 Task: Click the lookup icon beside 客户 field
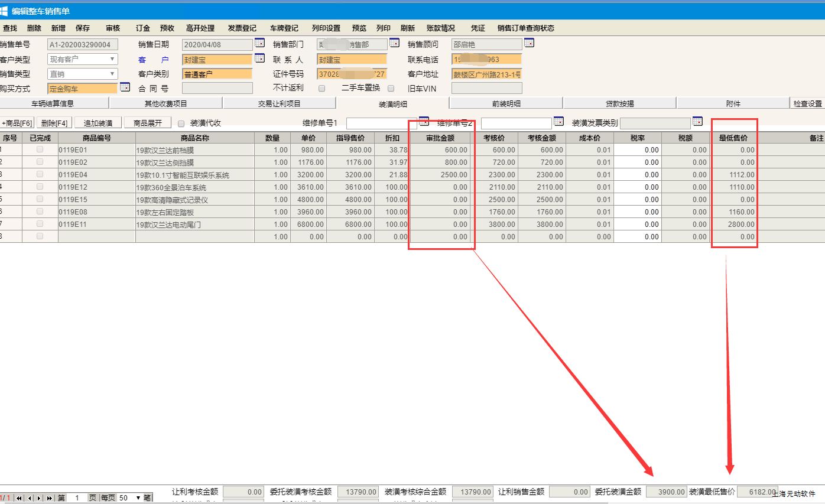[x=259, y=58]
